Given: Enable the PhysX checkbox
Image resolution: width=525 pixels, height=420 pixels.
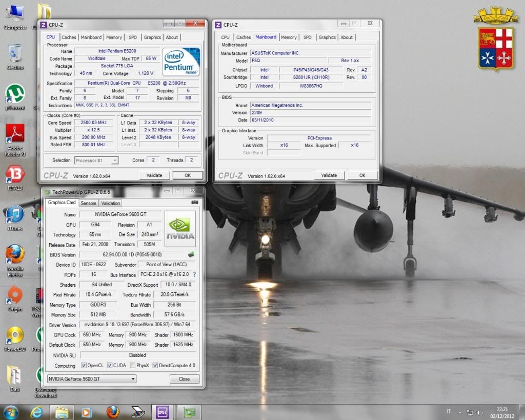Looking at the screenshot, I should [x=133, y=366].
